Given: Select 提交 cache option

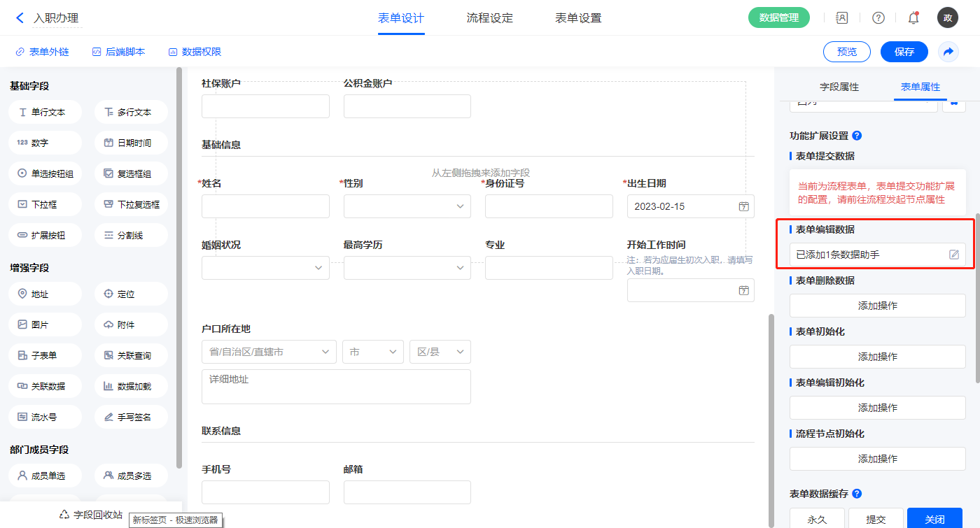Looking at the screenshot, I should coord(876,519).
